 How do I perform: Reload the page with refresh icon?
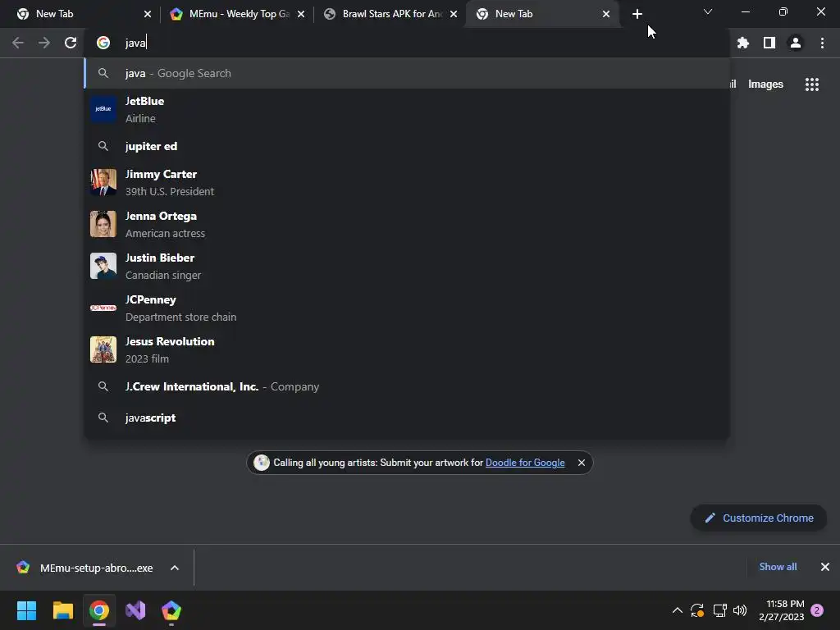tap(71, 43)
